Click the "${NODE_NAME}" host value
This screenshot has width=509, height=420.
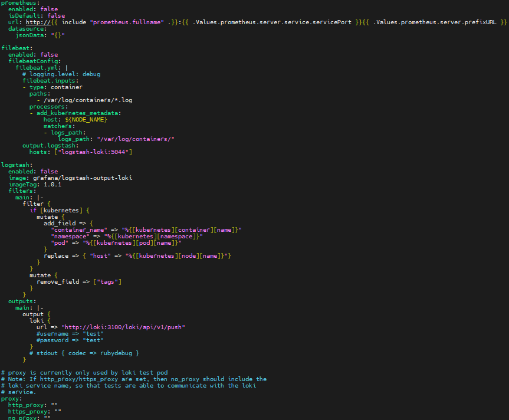click(x=86, y=119)
